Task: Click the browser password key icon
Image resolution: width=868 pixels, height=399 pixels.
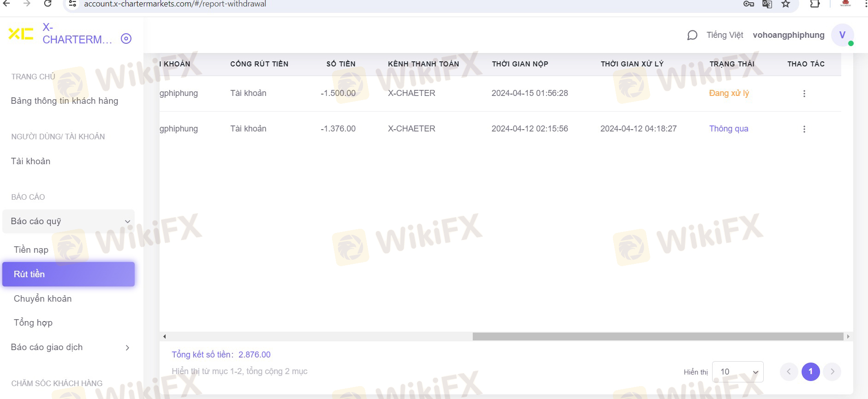Action: pos(749,4)
